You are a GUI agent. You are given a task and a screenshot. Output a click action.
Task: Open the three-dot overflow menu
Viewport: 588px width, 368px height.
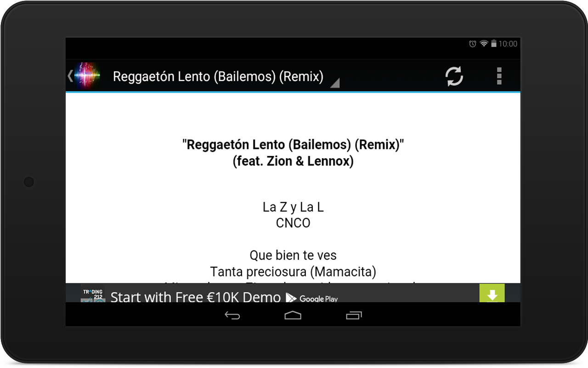pos(499,76)
